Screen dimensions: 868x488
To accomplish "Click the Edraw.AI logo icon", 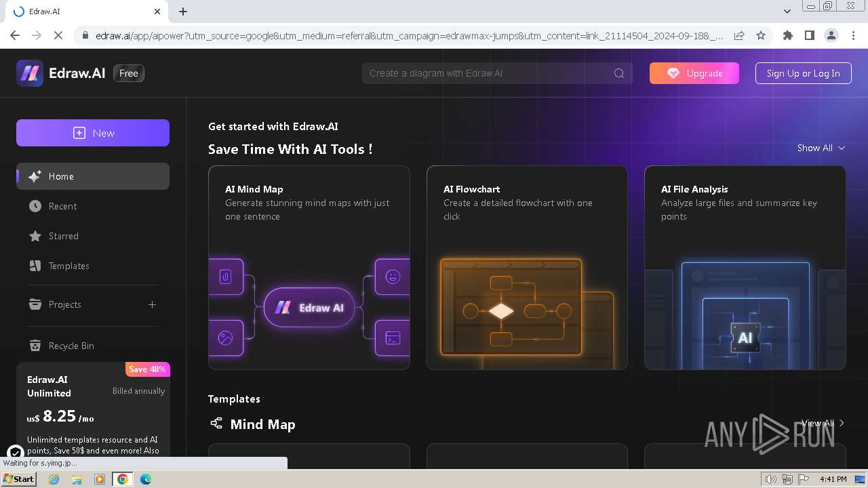I will pyautogui.click(x=30, y=73).
